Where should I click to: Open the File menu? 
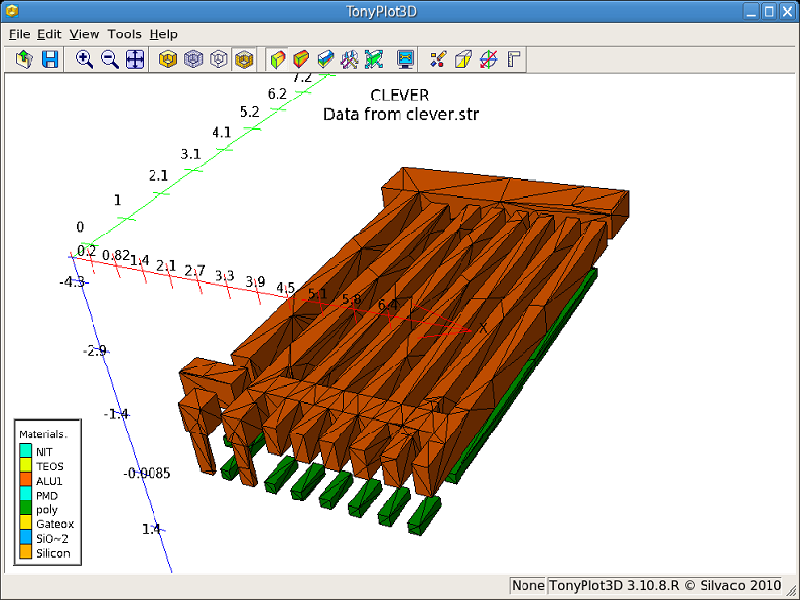[19, 34]
